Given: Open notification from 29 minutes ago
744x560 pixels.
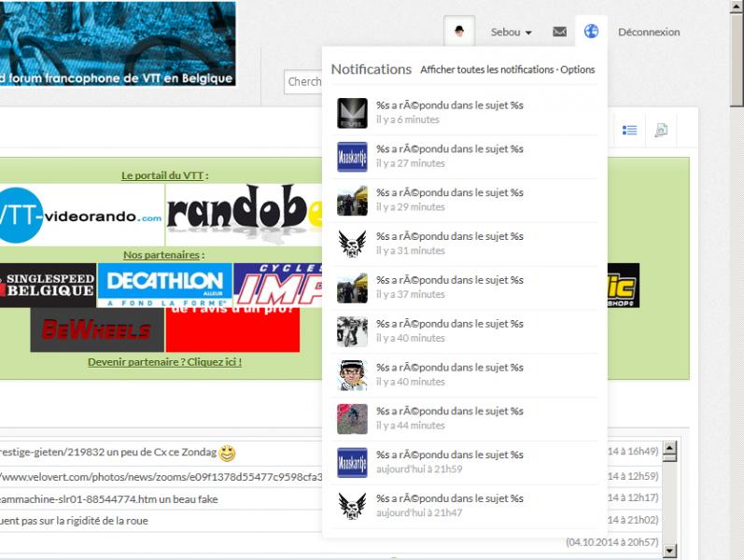Looking at the screenshot, I should coord(464,201).
